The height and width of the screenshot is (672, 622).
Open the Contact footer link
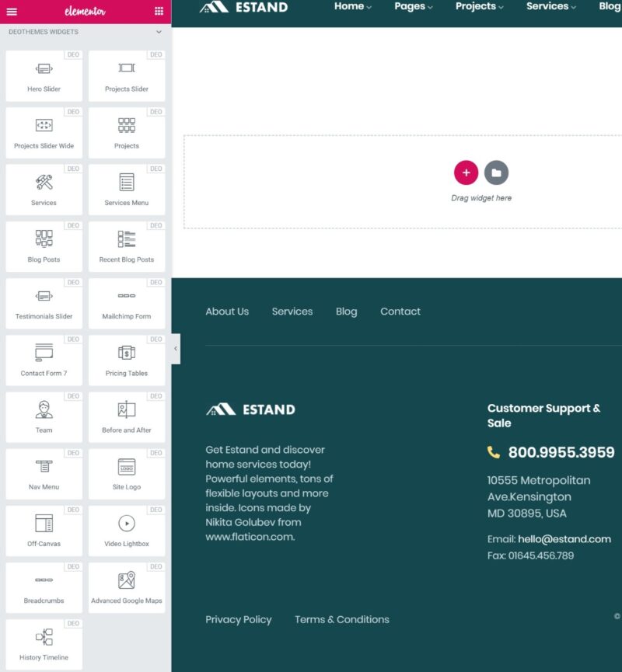(400, 312)
